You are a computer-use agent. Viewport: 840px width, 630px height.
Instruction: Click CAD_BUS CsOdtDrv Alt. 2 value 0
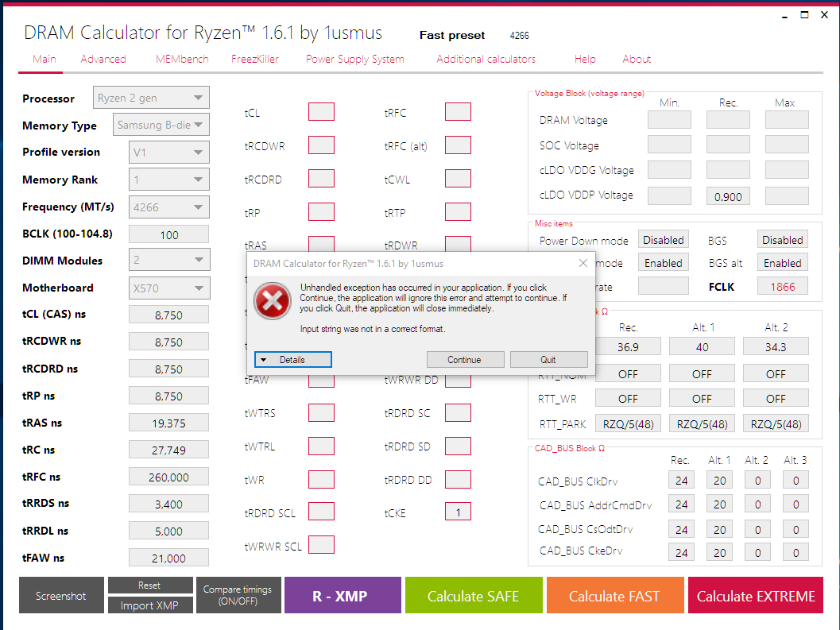[757, 529]
